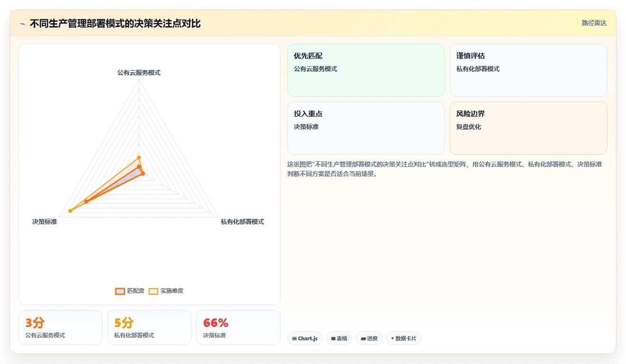Image resolution: width=626 pixels, height=364 pixels.
Task: Toggle the 实施难度 legend item
Action: [166, 291]
